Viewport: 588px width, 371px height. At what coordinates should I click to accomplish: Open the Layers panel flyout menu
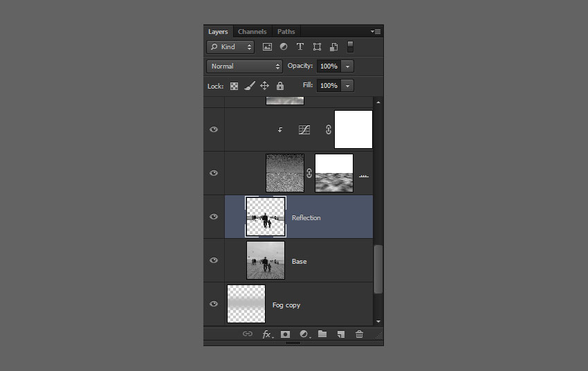376,32
